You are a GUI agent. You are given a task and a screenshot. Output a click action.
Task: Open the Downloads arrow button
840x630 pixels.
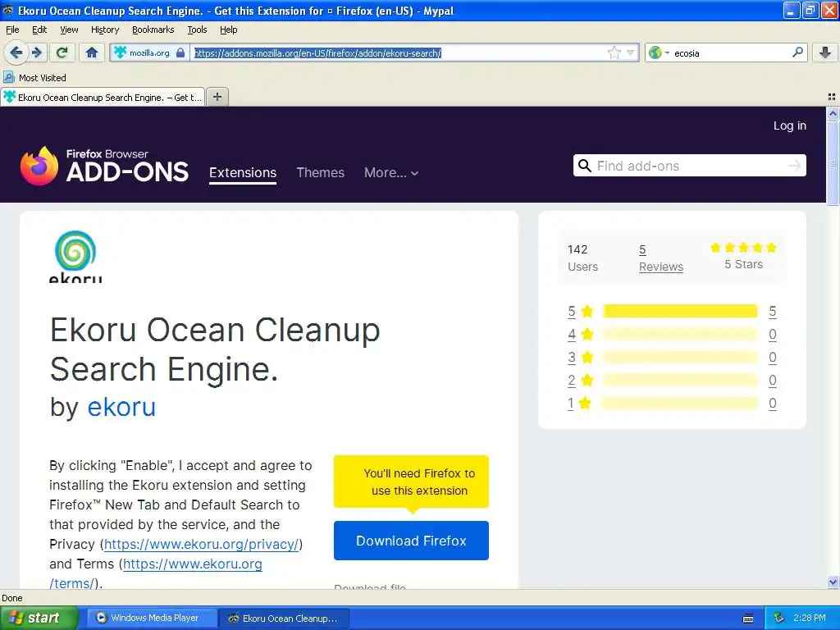pyautogui.click(x=825, y=52)
